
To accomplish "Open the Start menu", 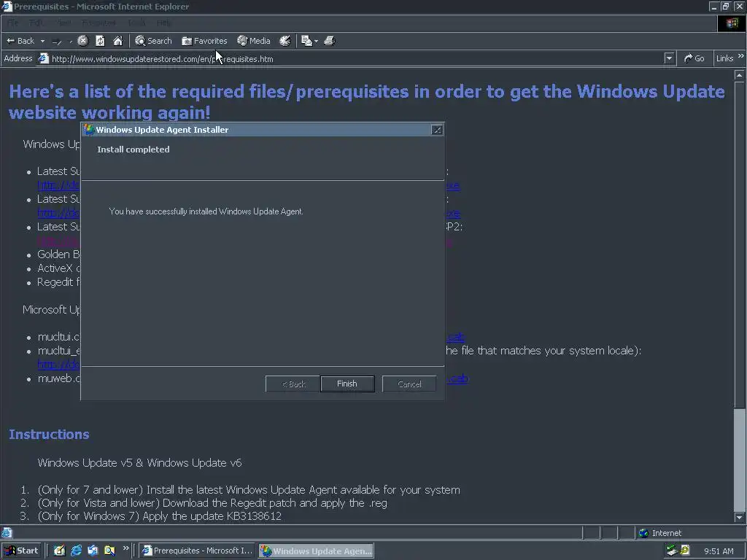I will click(x=21, y=551).
